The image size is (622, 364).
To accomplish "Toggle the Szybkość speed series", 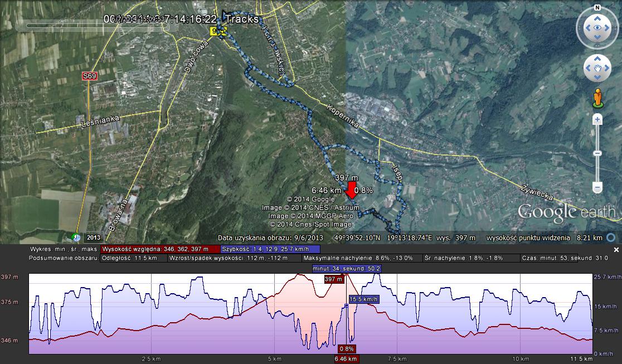I will [x=270, y=249].
